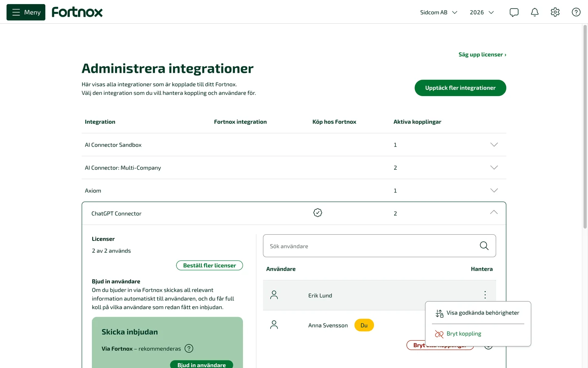588x368 pixels.
Task: Click the Hantera column header
Action: click(482, 269)
